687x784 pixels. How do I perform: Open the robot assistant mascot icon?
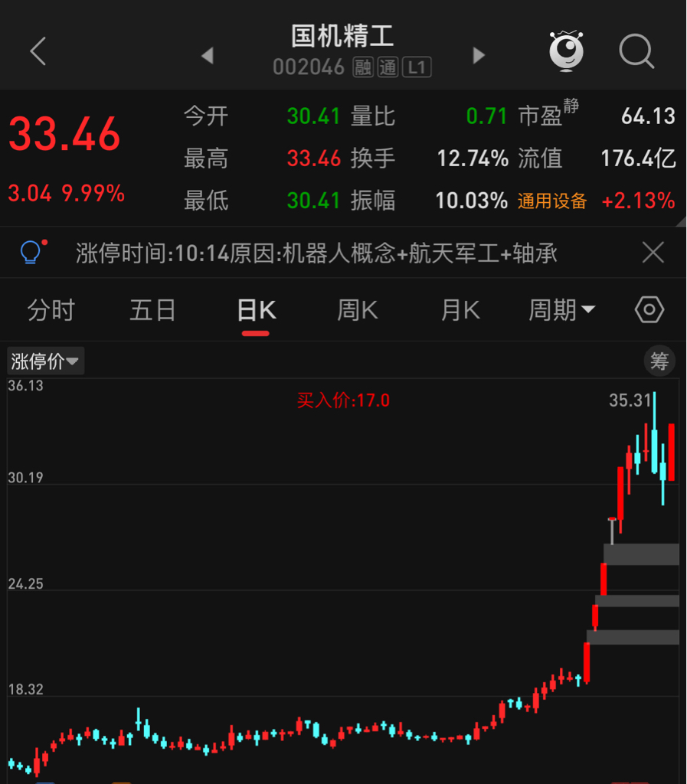tap(566, 51)
